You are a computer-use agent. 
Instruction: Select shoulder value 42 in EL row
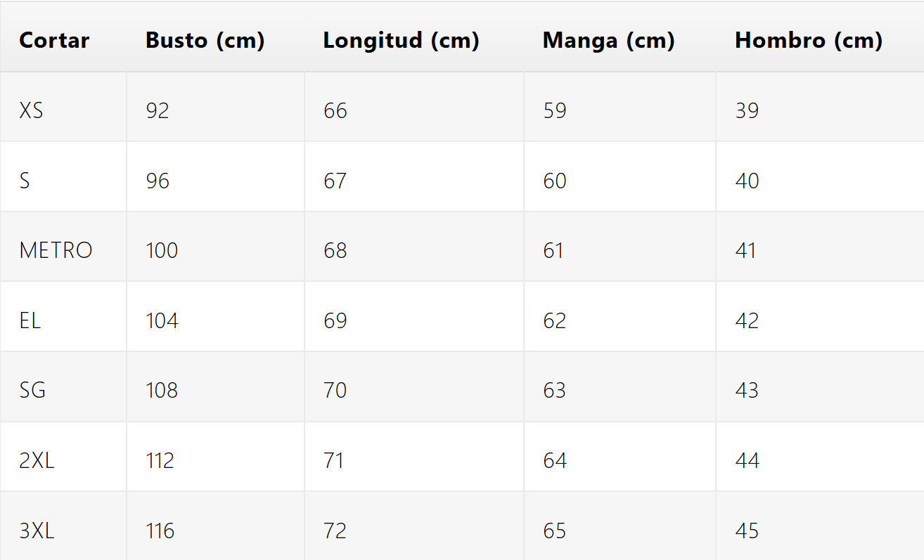(x=747, y=321)
